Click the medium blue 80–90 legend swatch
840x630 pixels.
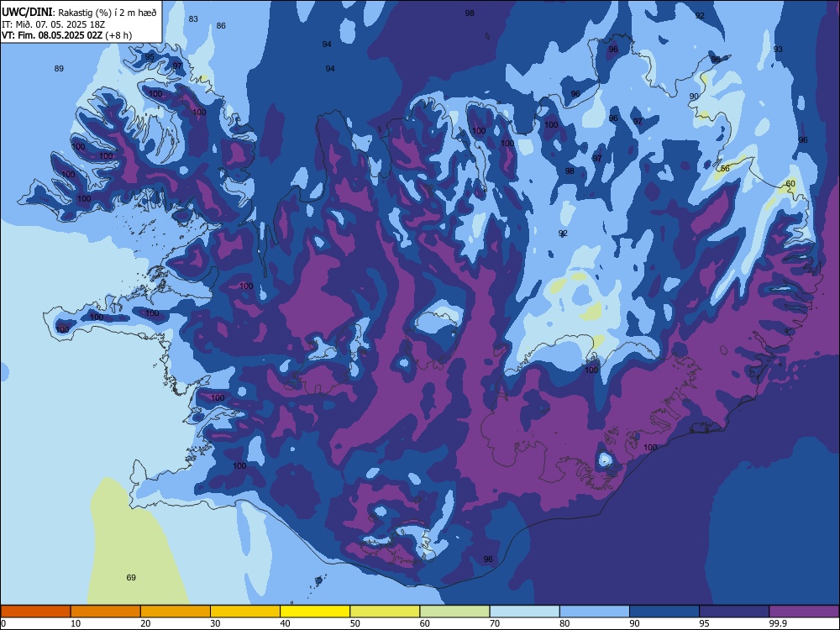coord(595,612)
